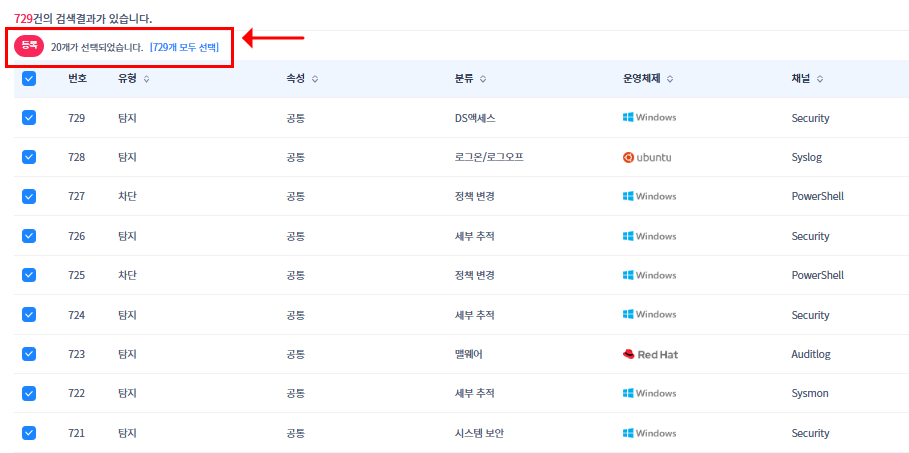Viewport: 909px width, 453px height.
Task: Click the Windows icon in row 725
Action: [x=628, y=275]
